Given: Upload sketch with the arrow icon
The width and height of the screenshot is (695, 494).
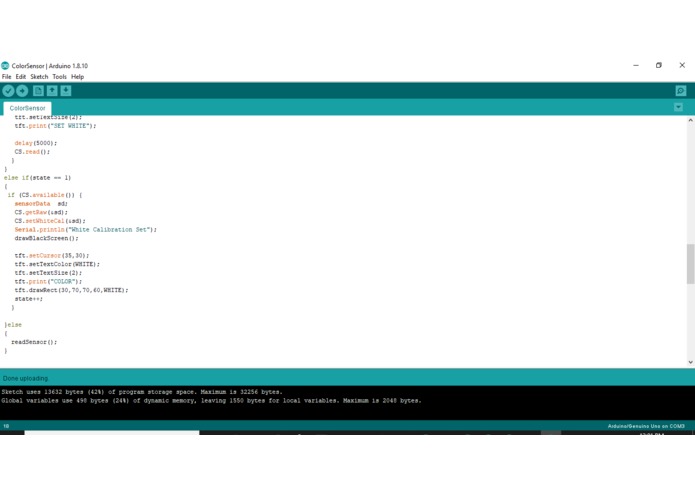Looking at the screenshot, I should point(22,91).
